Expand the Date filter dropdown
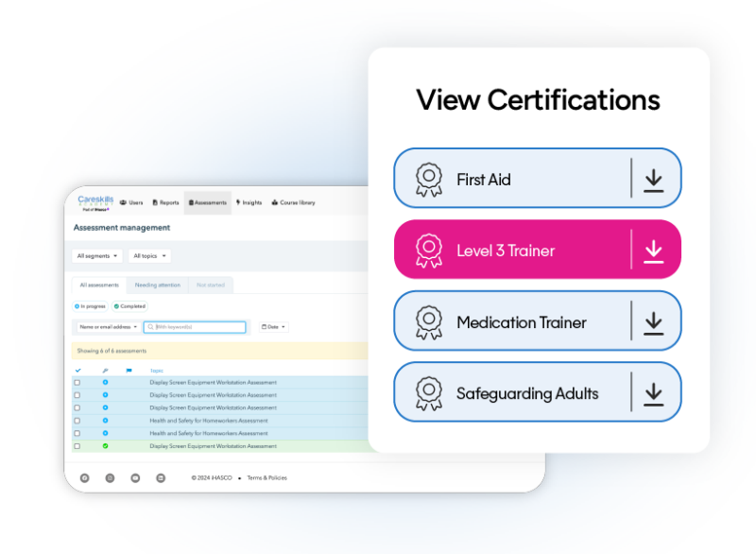This screenshot has height=554, width=756. click(273, 327)
